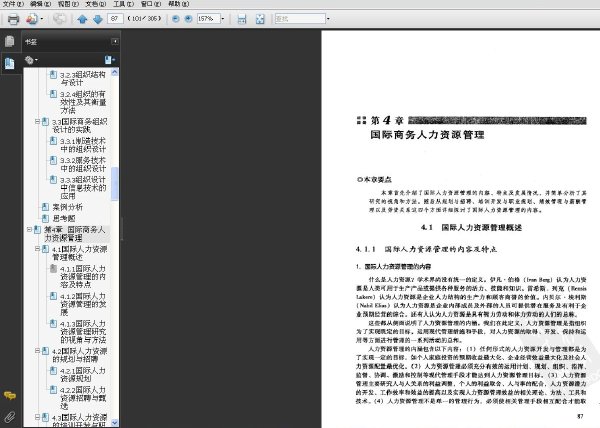
Task: Open the 工具 (Tools) menu
Action: tap(123, 4)
